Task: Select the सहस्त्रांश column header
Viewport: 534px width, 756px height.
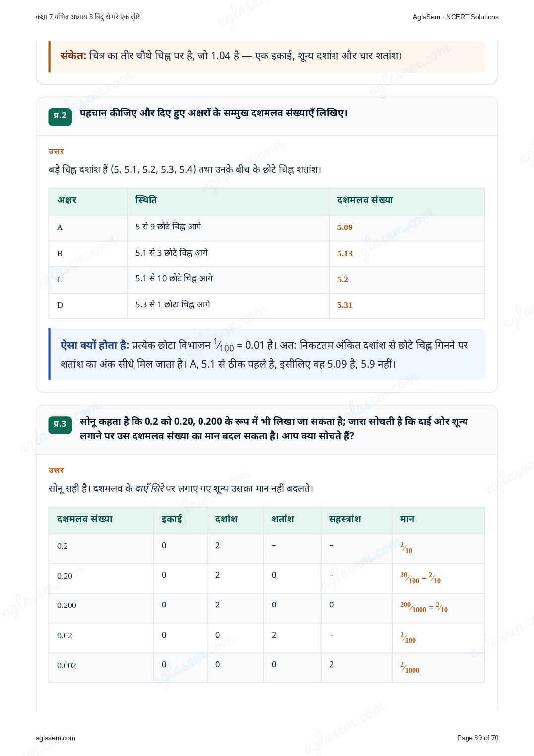Action: tap(345, 519)
